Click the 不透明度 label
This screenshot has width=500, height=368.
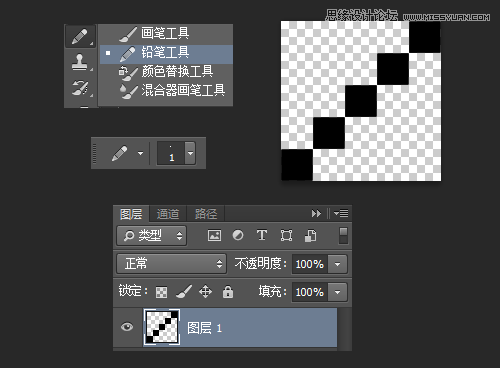point(260,264)
